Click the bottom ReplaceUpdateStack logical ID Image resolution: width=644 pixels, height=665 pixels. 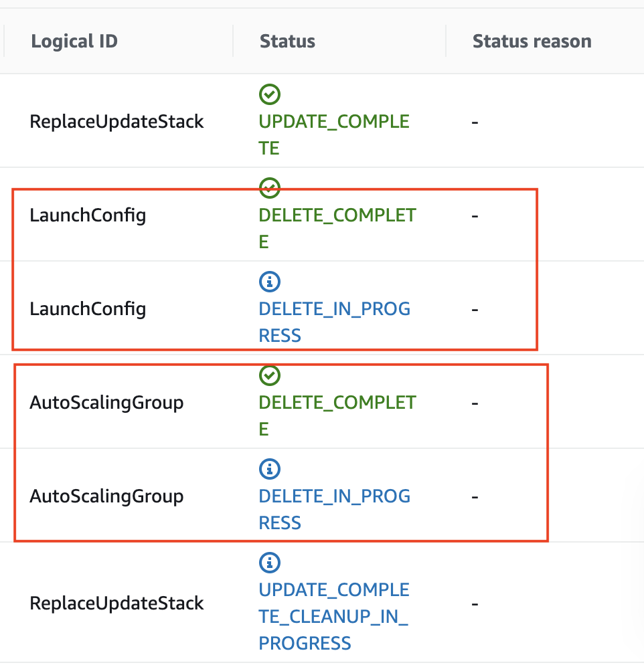point(116,603)
